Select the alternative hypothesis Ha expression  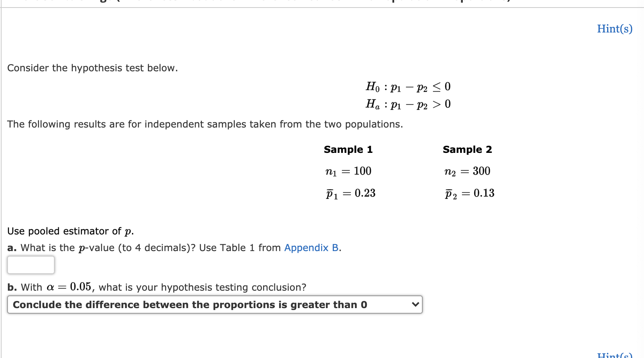408,104
